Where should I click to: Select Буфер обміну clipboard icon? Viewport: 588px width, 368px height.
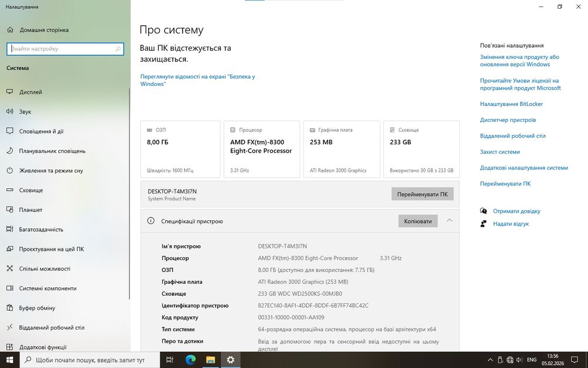10,308
